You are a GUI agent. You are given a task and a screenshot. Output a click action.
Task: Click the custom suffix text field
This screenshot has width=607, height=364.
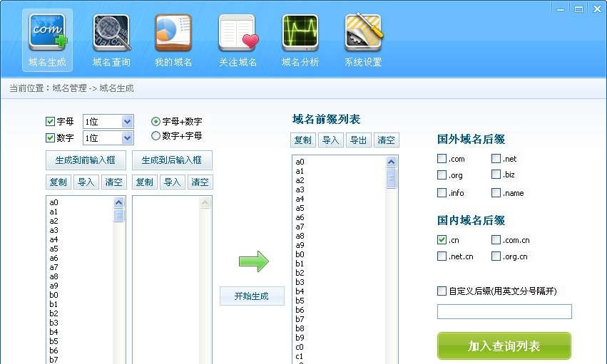[x=504, y=311]
